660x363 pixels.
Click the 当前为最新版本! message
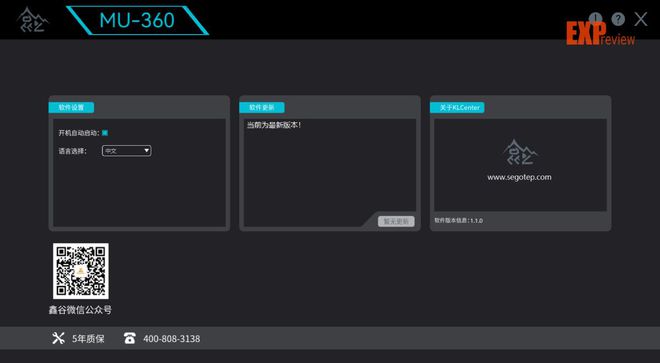click(274, 125)
